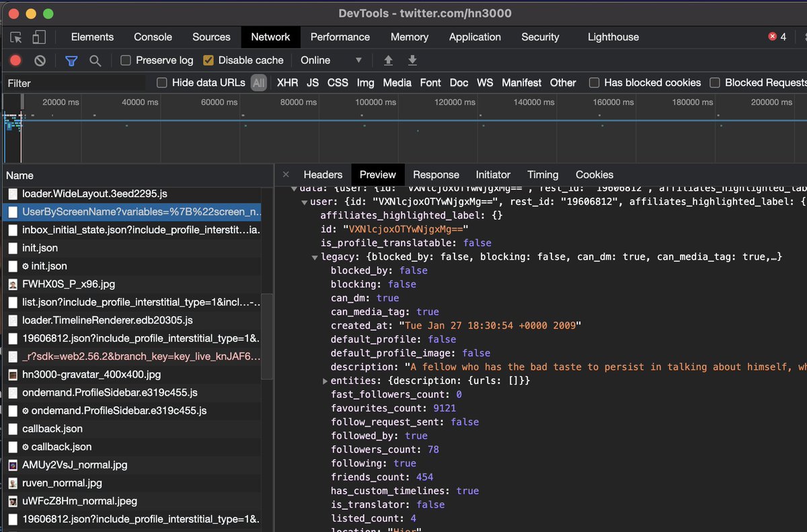
Task: Toggle the filter funnel icon
Action: coord(71,61)
